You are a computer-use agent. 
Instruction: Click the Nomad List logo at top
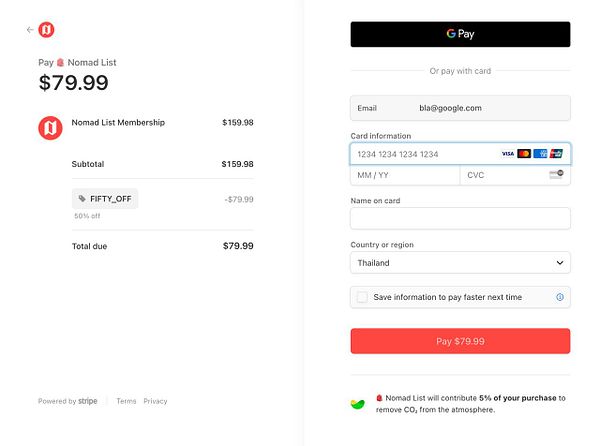47,30
